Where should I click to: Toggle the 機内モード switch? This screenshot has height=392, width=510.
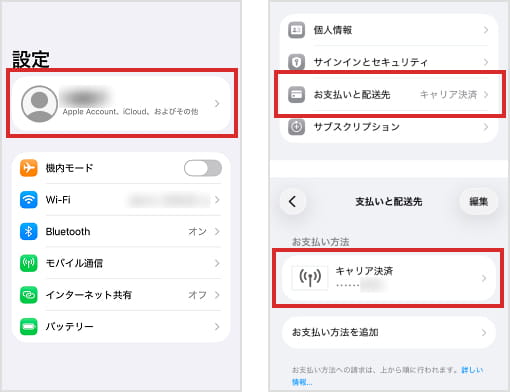tap(203, 168)
